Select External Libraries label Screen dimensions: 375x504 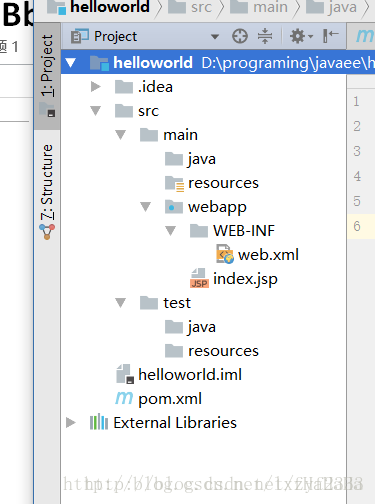click(x=175, y=423)
